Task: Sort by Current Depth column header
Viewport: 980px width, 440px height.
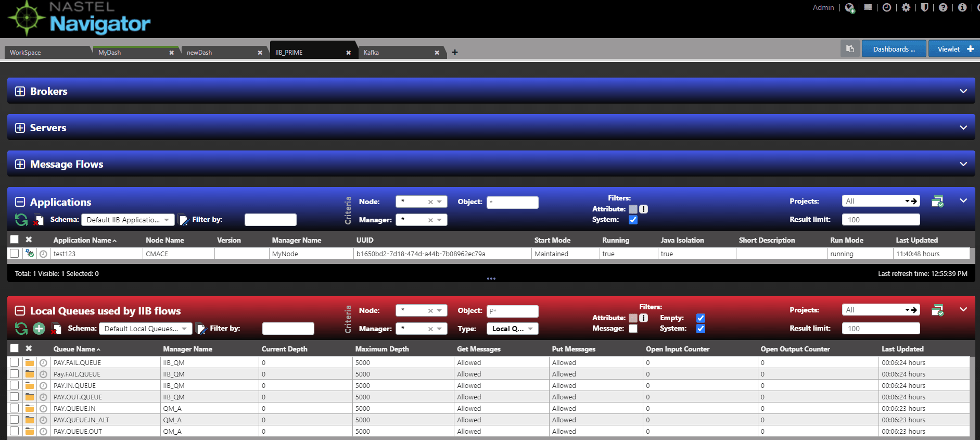Action: [284, 349]
